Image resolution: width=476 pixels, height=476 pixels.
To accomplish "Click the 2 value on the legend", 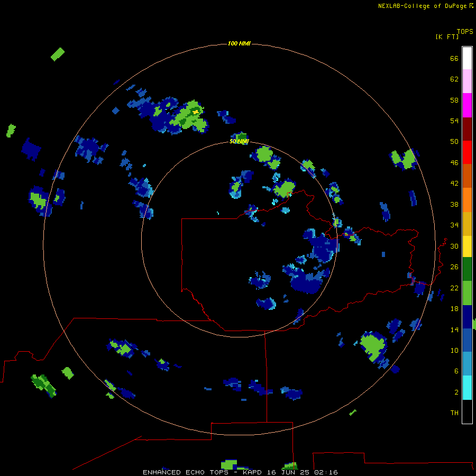I will (456, 392).
